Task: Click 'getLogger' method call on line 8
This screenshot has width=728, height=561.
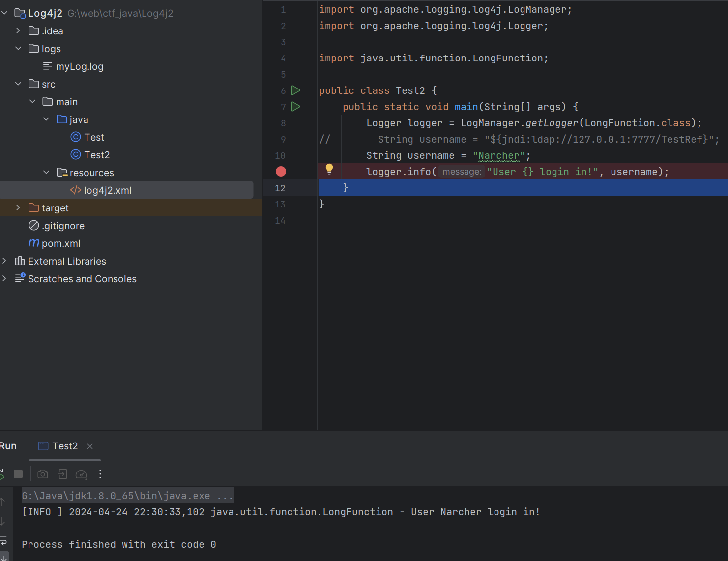Action: tap(552, 123)
